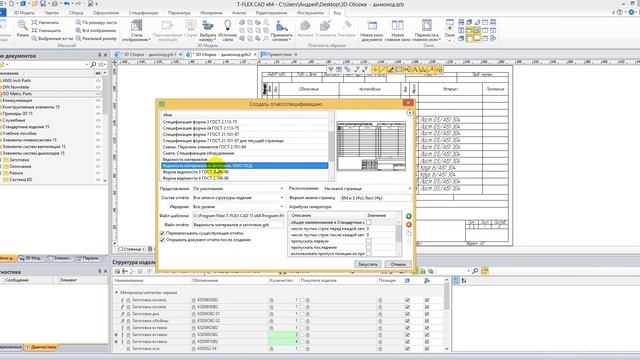Toggle пропускать последнюю checkbox
640x360 pixels.
369,247
